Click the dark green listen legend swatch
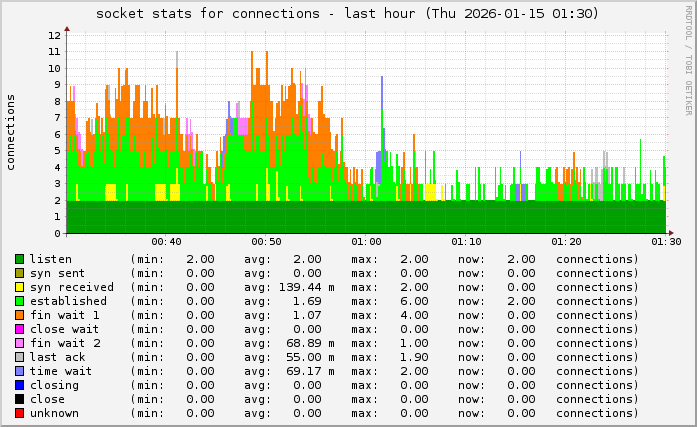 [19, 259]
